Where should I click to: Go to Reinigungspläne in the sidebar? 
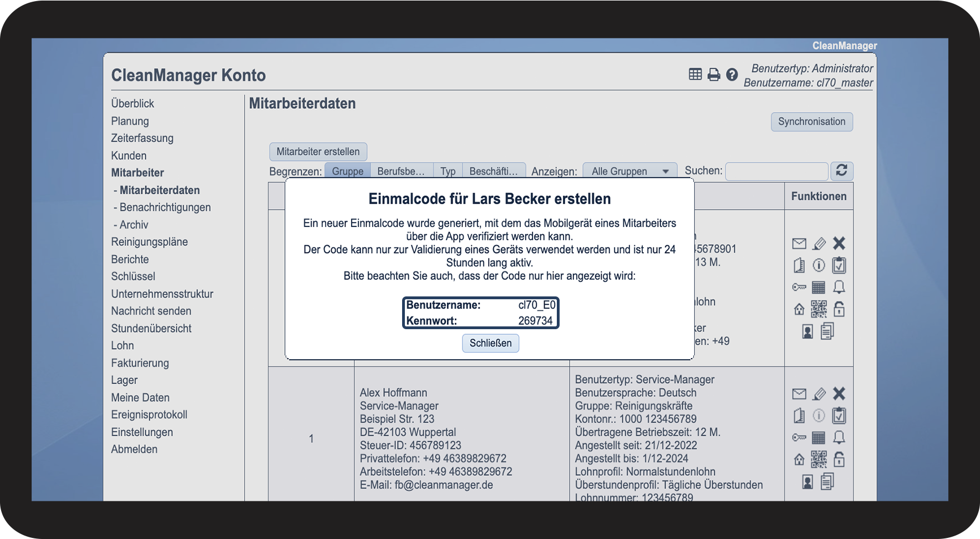click(149, 242)
